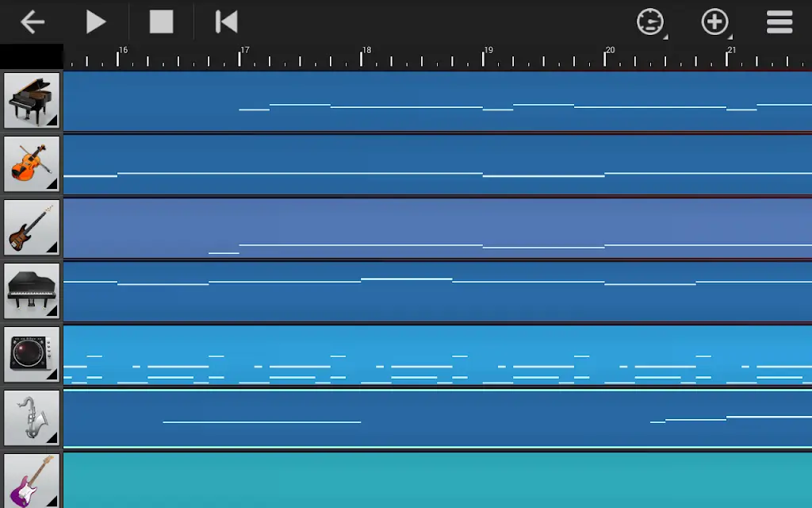
Task: Stop playback with the square button
Action: click(x=161, y=21)
